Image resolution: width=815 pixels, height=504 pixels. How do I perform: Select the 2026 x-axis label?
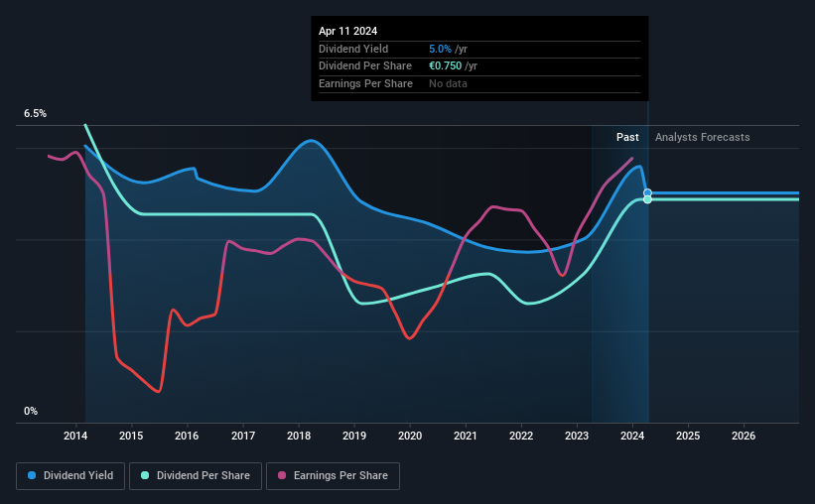tap(744, 436)
